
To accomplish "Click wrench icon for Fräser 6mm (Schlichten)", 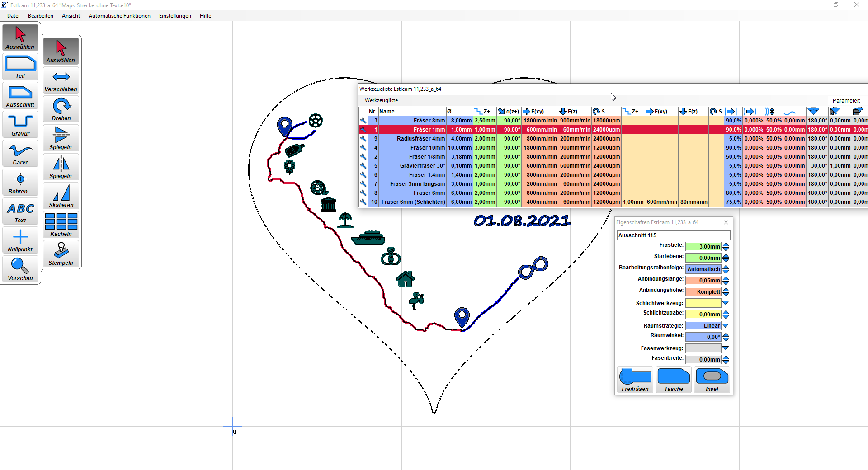I will pos(363,202).
